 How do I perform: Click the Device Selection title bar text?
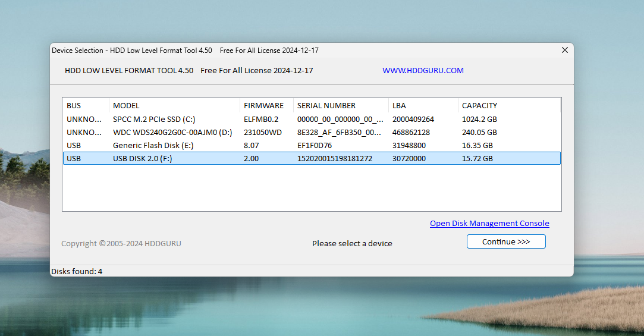[x=185, y=51]
